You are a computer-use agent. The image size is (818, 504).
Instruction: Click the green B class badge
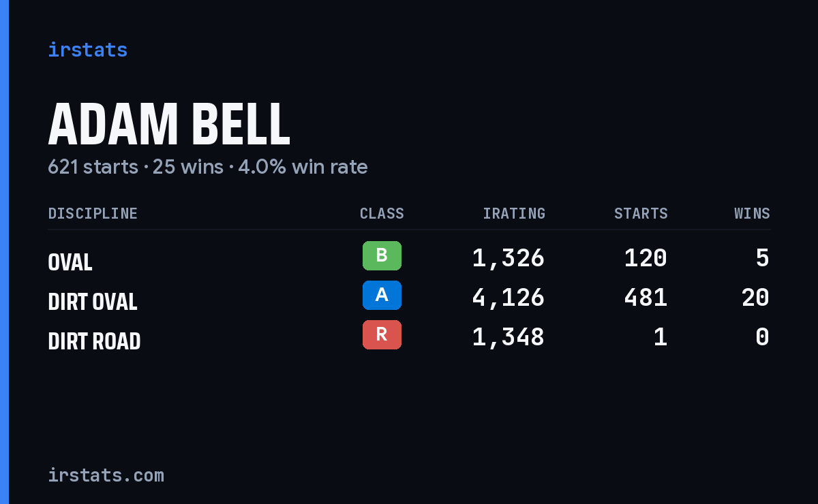(x=382, y=256)
